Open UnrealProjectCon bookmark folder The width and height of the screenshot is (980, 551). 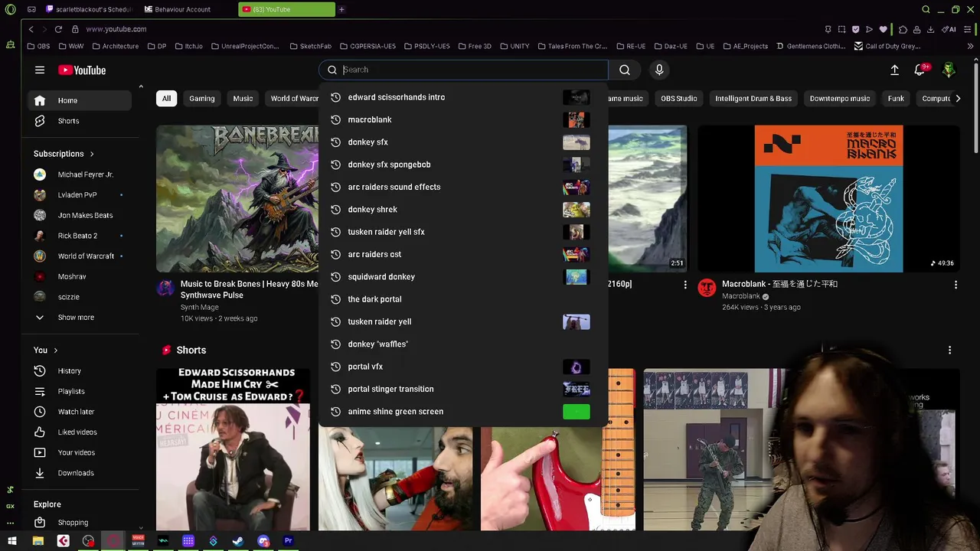click(244, 46)
